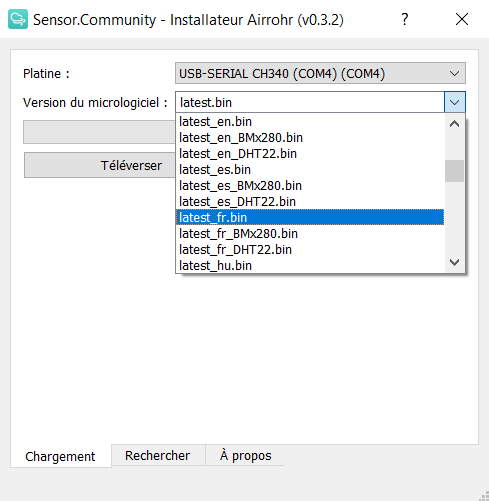Select latest_fr_BMx280.bin firmware

(x=310, y=234)
